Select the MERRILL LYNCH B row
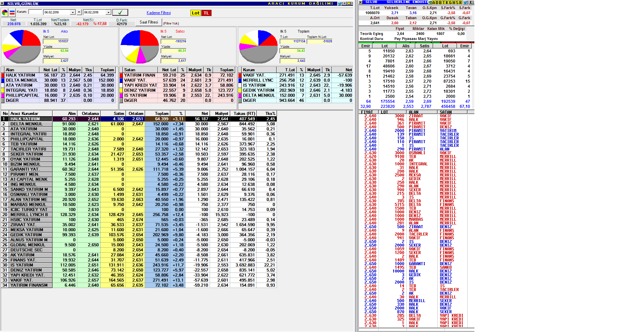644x332 pixels. (x=139, y=215)
